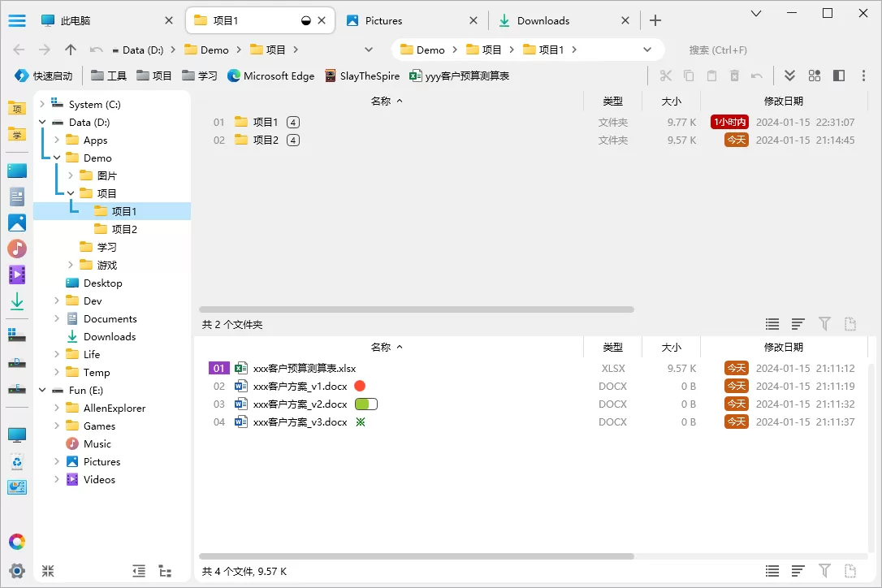The image size is (882, 588).
Task: Open the dual-pane layout toggle icon
Action: [x=838, y=76]
